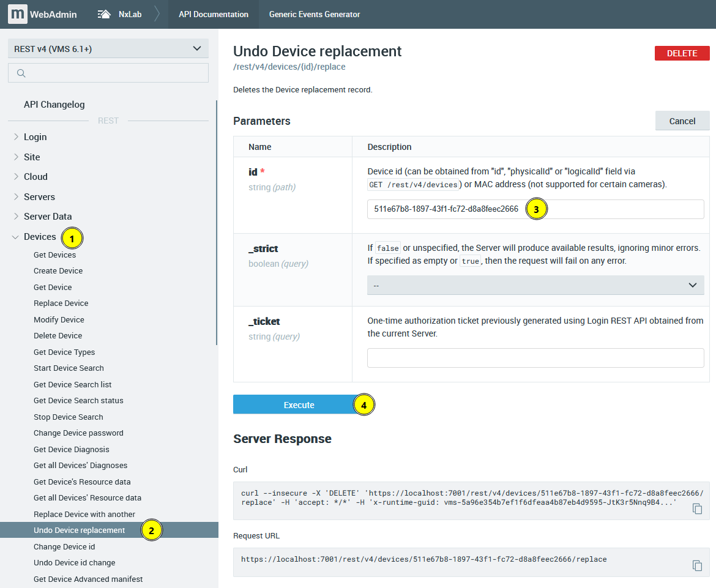Screen dimensions: 716x588
Task: Open the API Documentation tab
Action: (x=213, y=14)
